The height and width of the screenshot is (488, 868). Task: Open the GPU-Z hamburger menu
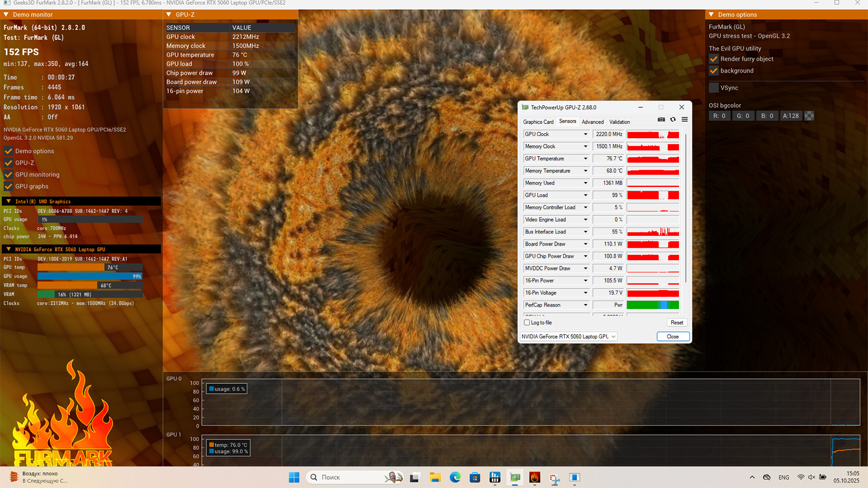(x=685, y=119)
